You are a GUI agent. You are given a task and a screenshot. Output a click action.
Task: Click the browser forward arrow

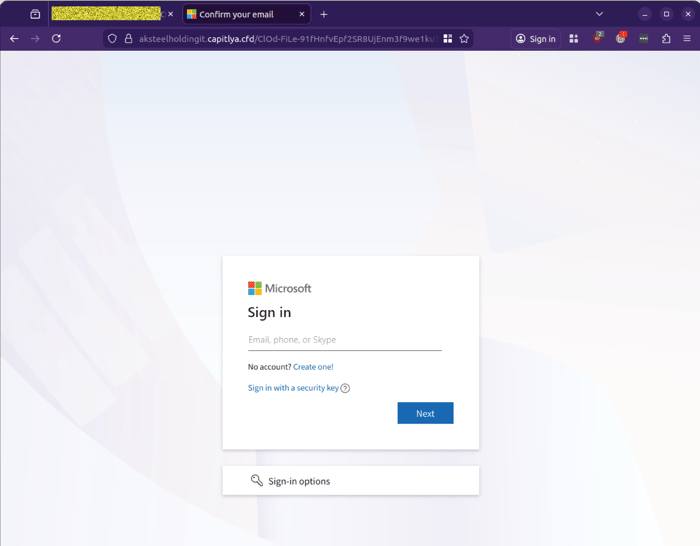click(35, 39)
